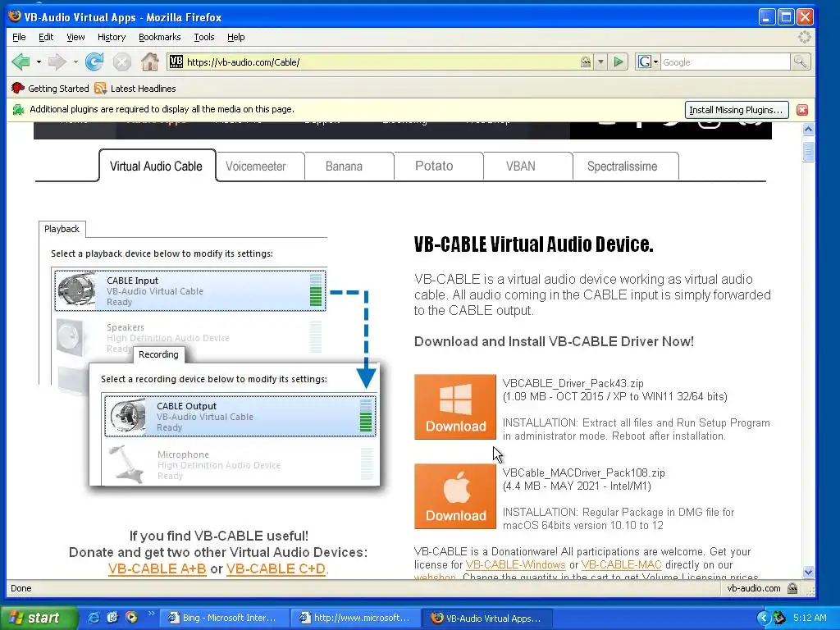Switch to the Potato tab
This screenshot has height=630, width=840.
tap(439, 167)
